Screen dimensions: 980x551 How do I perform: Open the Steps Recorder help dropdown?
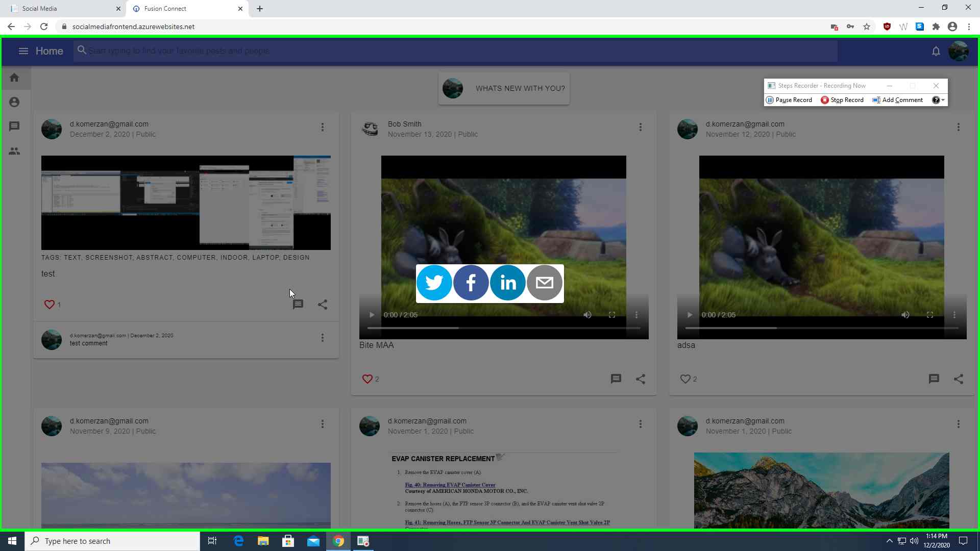(x=938, y=100)
